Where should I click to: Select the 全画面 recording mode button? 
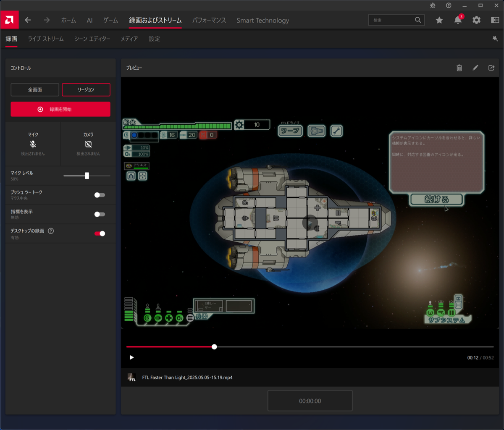[35, 89]
